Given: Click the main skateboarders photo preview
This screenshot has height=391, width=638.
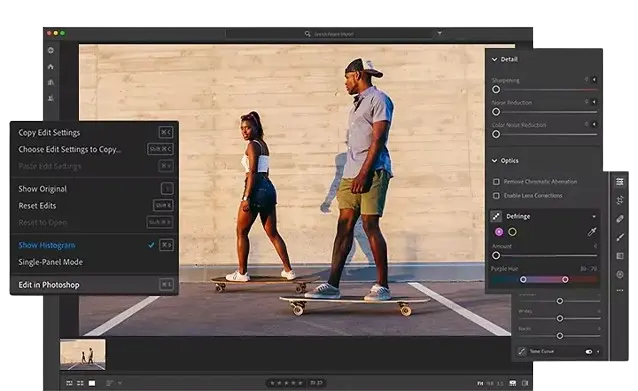Looking at the screenshot, I should [295, 190].
